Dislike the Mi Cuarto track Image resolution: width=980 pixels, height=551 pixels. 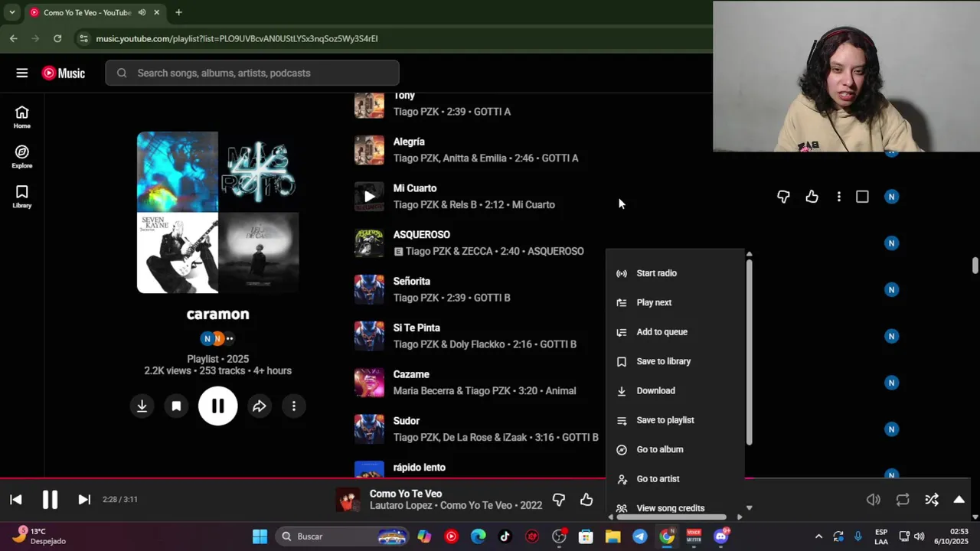pyautogui.click(x=783, y=197)
